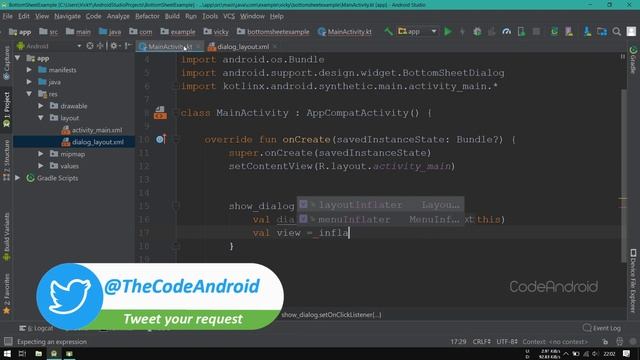Open the Android Profiler gauge icon
This screenshot has height=360, width=640.
click(x=507, y=31)
